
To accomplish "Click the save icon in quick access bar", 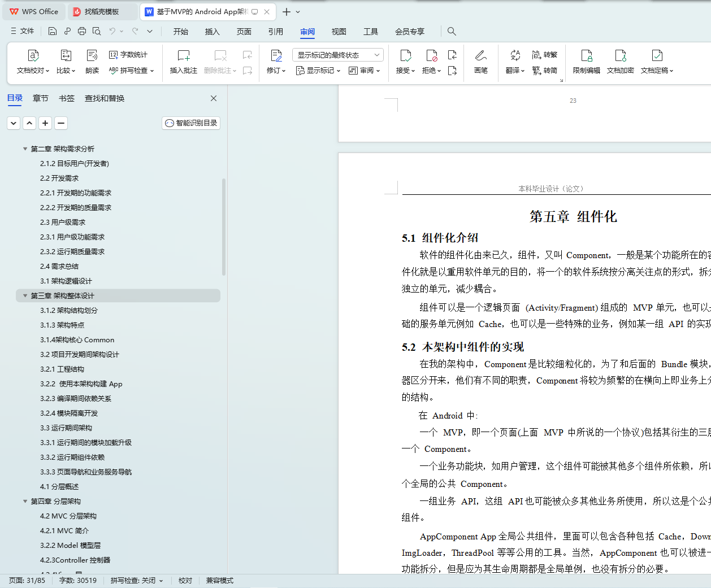I will coord(53,31).
